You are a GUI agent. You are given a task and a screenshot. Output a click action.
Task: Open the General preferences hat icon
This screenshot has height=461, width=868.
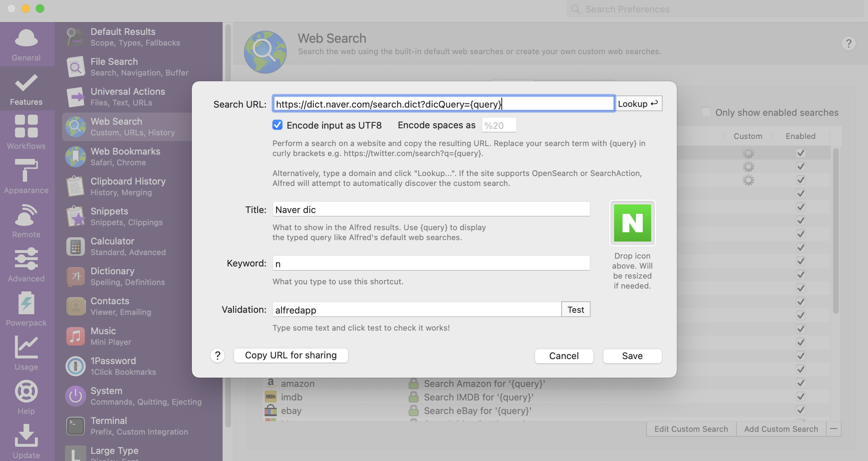point(26,38)
